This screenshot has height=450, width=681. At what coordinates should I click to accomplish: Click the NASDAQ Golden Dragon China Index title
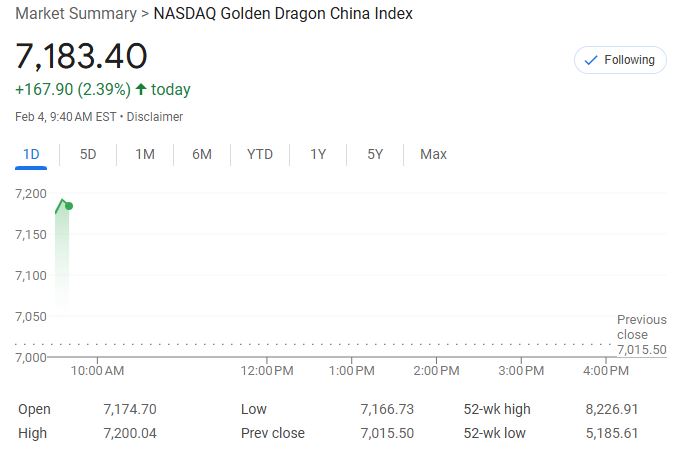[x=283, y=13]
